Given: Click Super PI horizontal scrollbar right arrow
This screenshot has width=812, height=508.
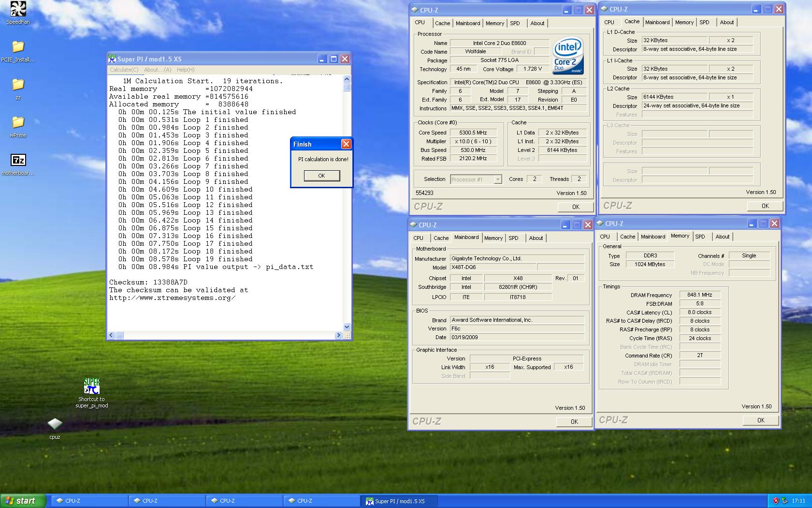Looking at the screenshot, I should pyautogui.click(x=338, y=335).
